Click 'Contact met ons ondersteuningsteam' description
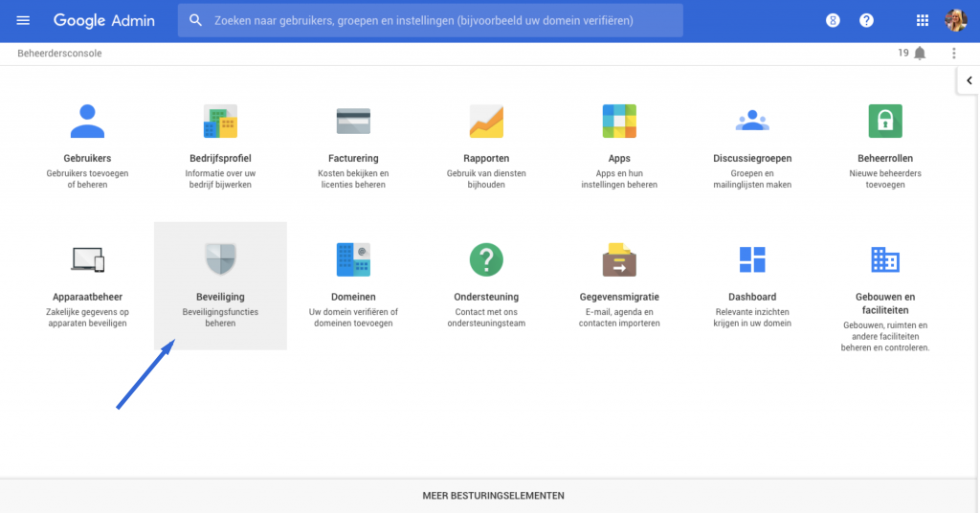This screenshot has width=980, height=513. point(486,318)
